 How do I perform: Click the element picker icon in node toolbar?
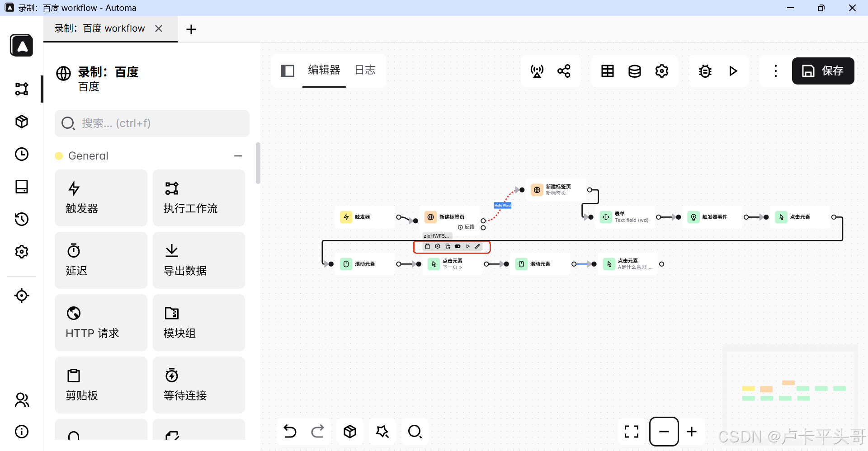(x=448, y=246)
